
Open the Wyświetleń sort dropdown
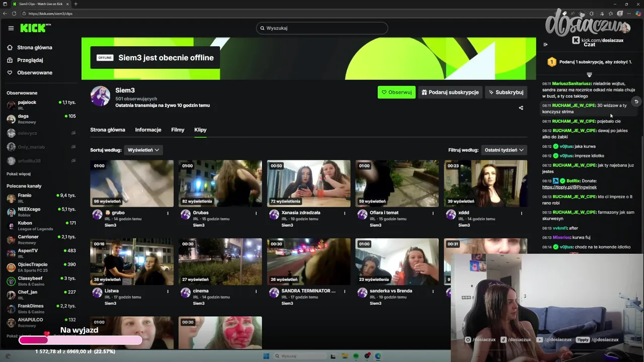[x=143, y=150]
